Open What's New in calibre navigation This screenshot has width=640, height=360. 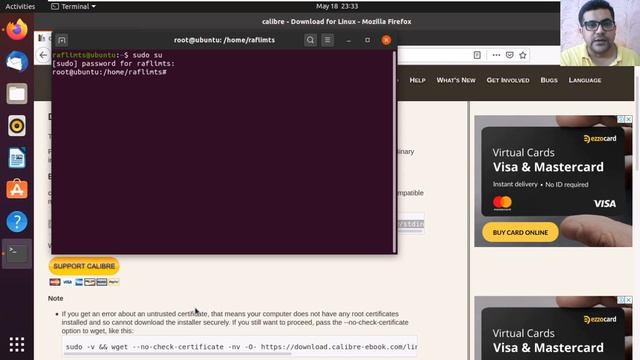pos(456,80)
